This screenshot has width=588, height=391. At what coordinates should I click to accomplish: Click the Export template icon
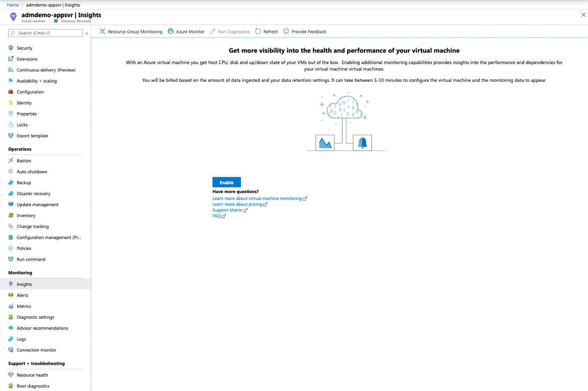11,136
